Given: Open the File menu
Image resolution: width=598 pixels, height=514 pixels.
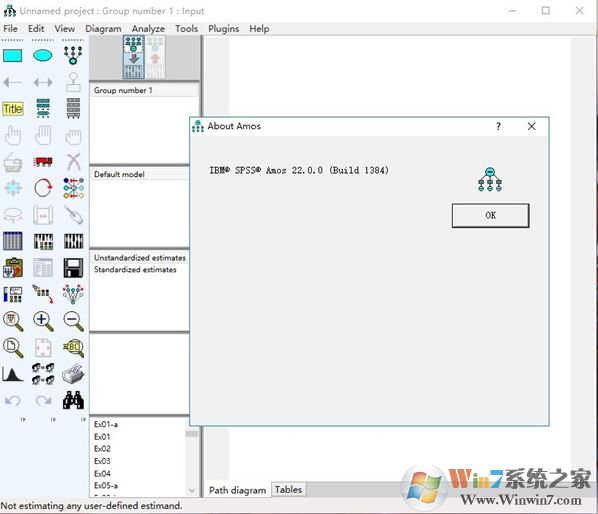Looking at the screenshot, I should coord(10,29).
